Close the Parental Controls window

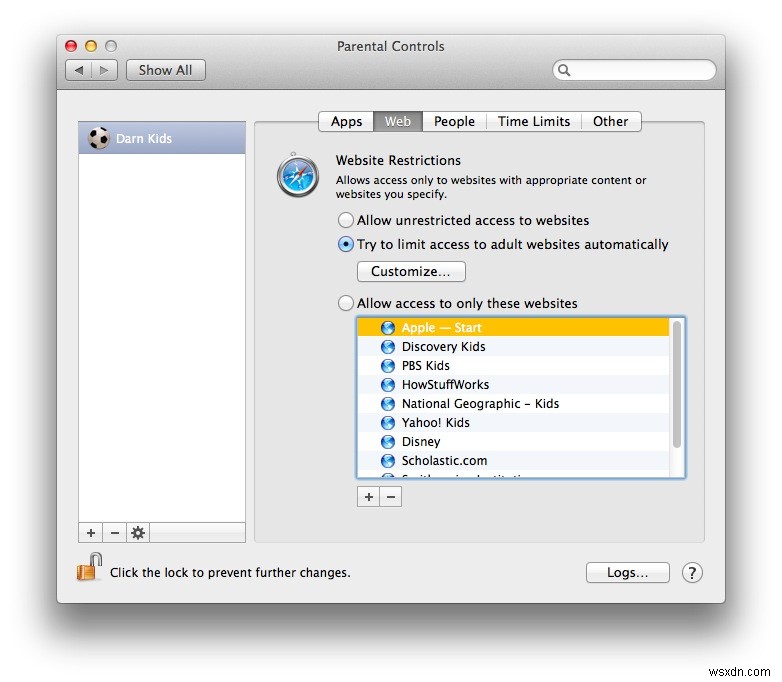coord(71,46)
